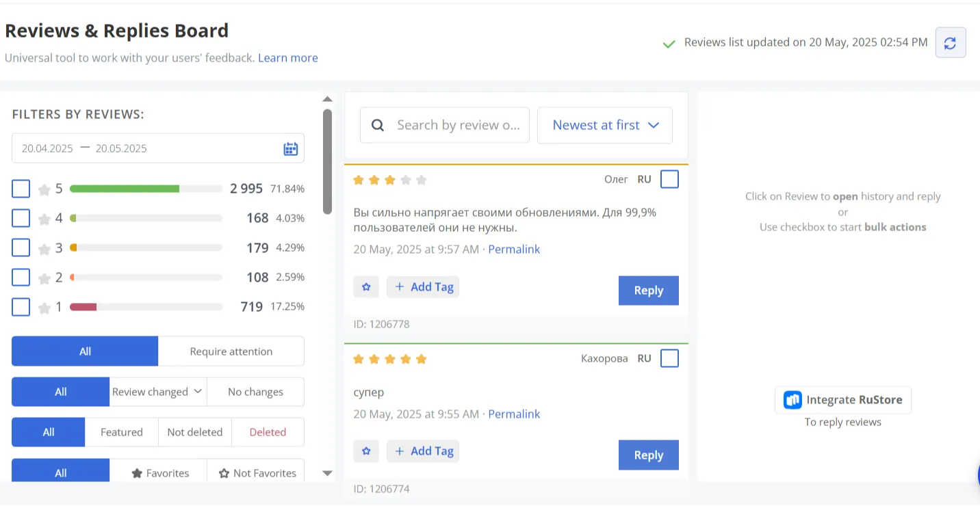980x508 pixels.
Task: Open the date range field 20.04.2025 — 20.05.2025
Action: [x=158, y=148]
